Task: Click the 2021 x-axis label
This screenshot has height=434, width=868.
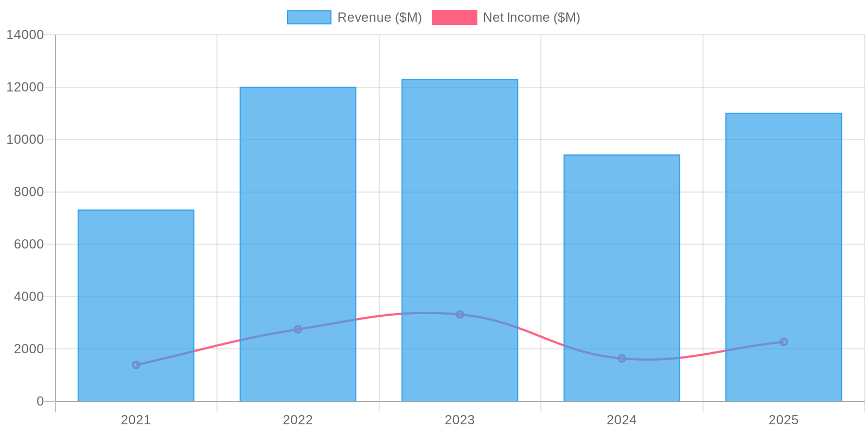Action: pos(136,420)
